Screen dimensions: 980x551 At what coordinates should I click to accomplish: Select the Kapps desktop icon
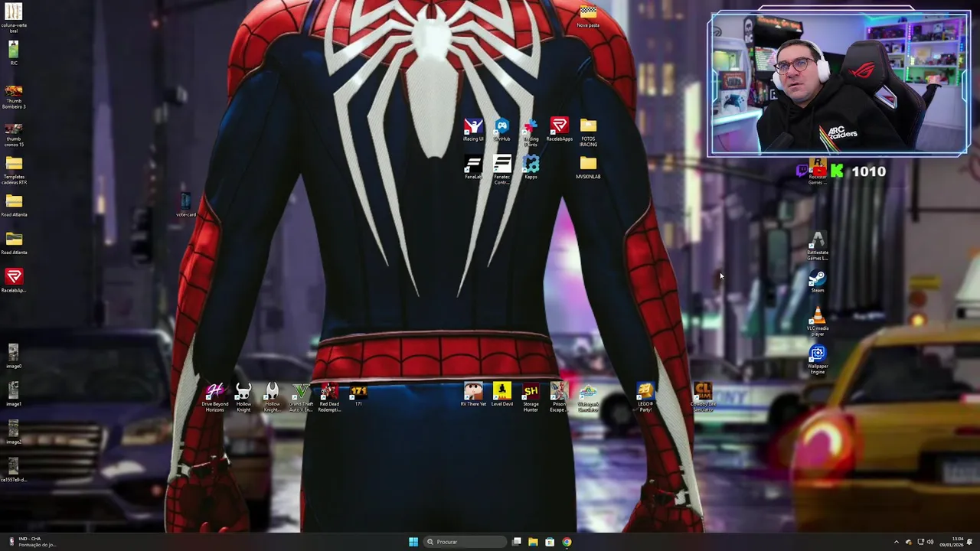click(x=531, y=168)
